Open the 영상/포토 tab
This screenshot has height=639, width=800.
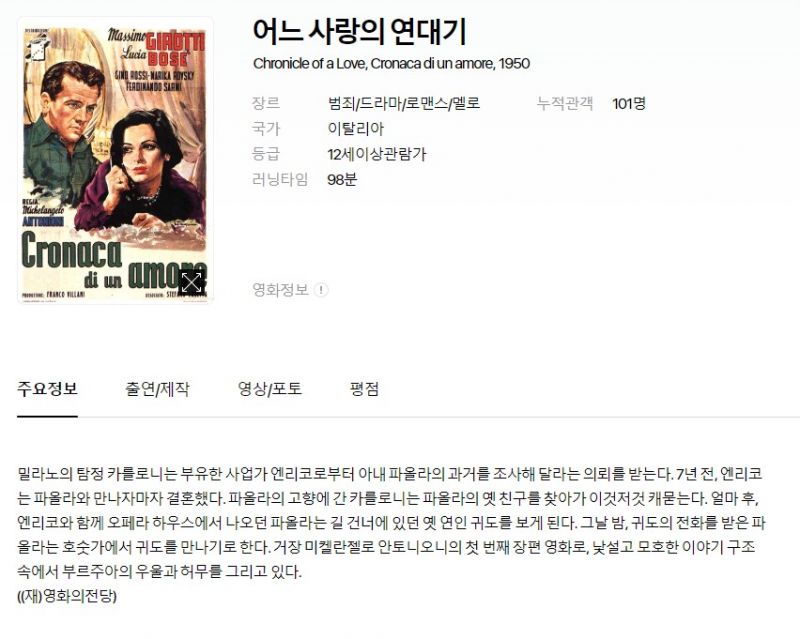[270, 389]
